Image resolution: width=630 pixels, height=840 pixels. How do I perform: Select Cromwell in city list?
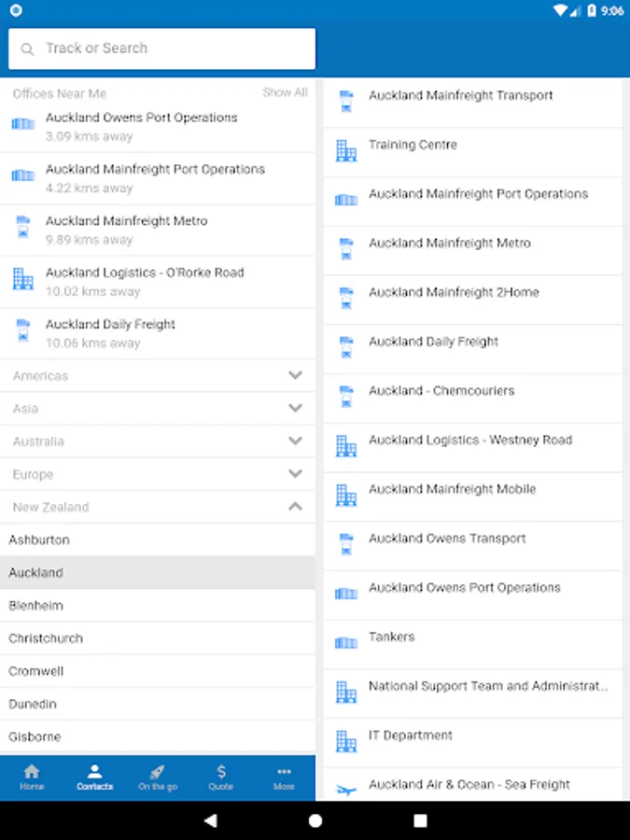point(158,671)
